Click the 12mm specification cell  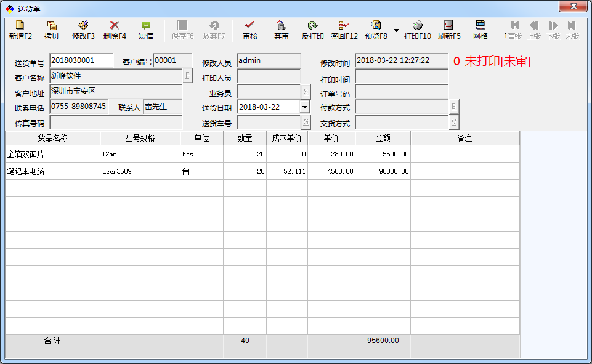(x=140, y=154)
